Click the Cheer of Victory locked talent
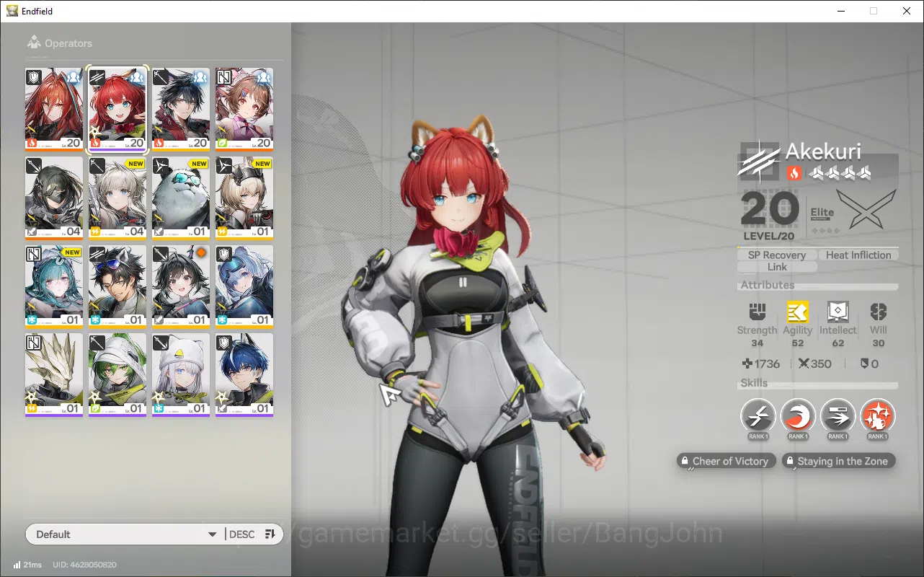Viewport: 924px width, 577px height. point(727,462)
